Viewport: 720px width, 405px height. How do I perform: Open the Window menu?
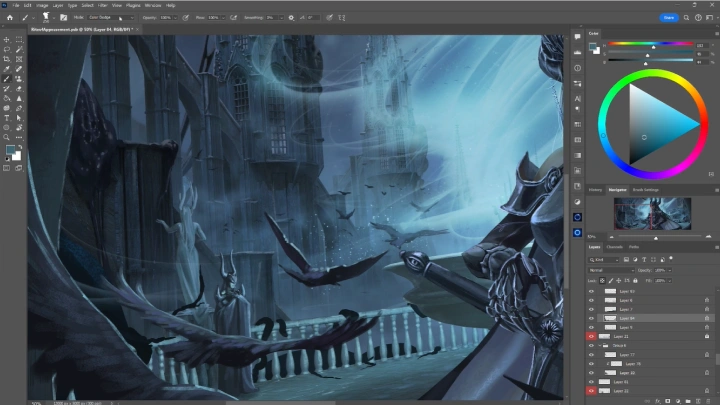tap(153, 6)
